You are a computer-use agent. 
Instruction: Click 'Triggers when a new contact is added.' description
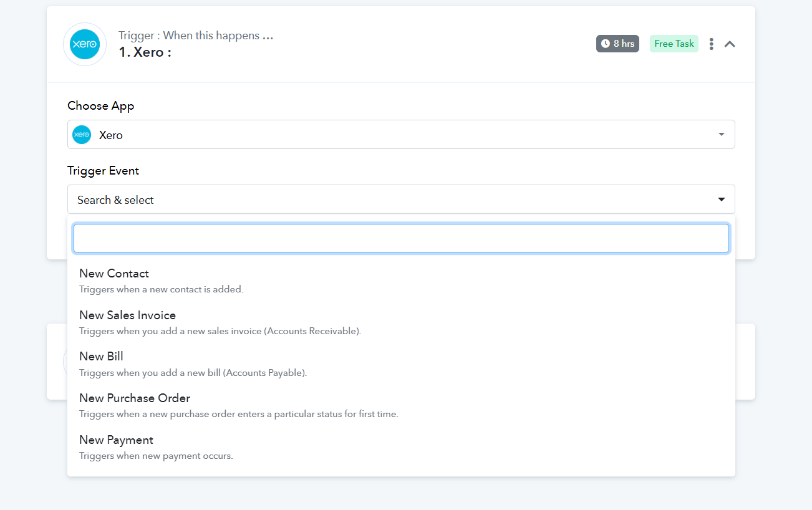pos(161,289)
